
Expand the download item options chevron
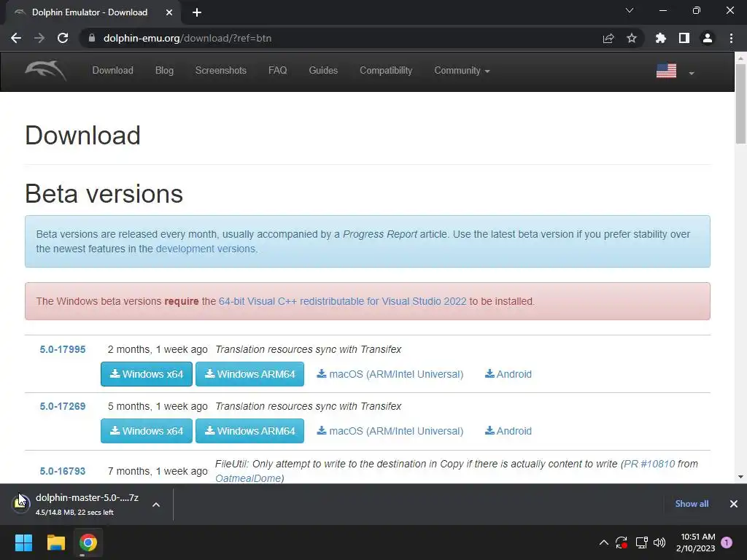pyautogui.click(x=156, y=505)
